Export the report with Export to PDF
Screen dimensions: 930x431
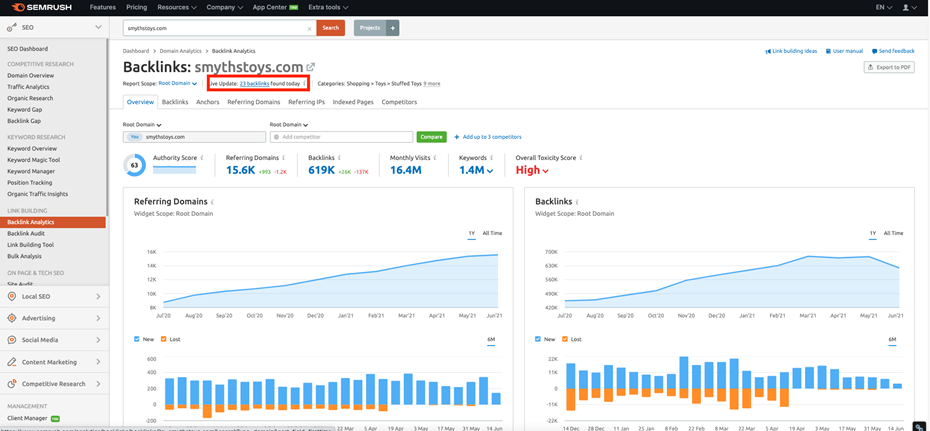pyautogui.click(x=890, y=67)
